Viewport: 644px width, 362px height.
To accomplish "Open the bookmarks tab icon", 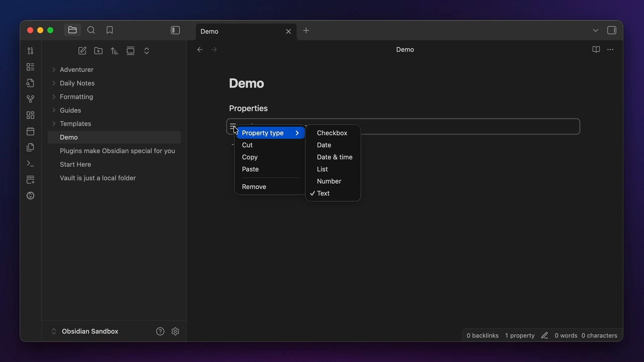I will click(x=110, y=30).
